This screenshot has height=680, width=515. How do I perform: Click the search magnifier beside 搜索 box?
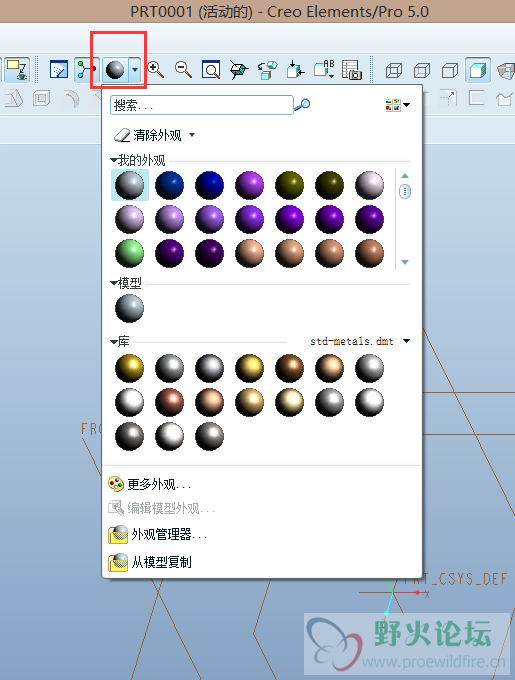coord(302,105)
